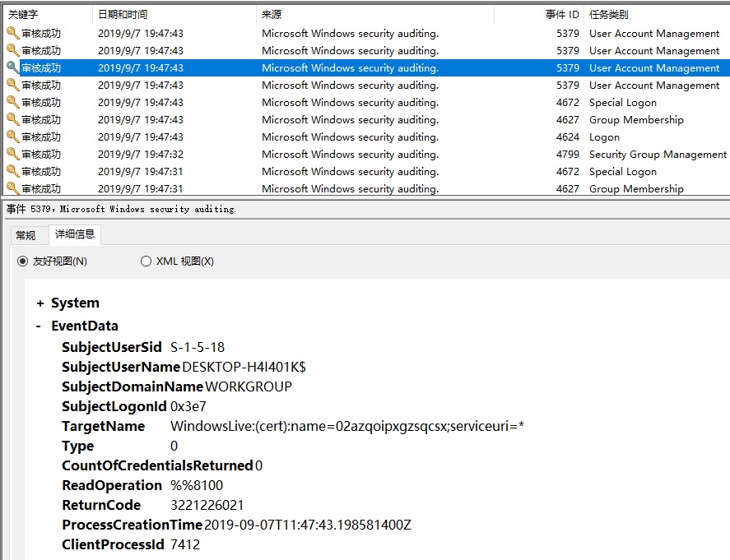The height and width of the screenshot is (560, 730).
Task: Click key icon of event 4799 row
Action: pyautogui.click(x=12, y=154)
